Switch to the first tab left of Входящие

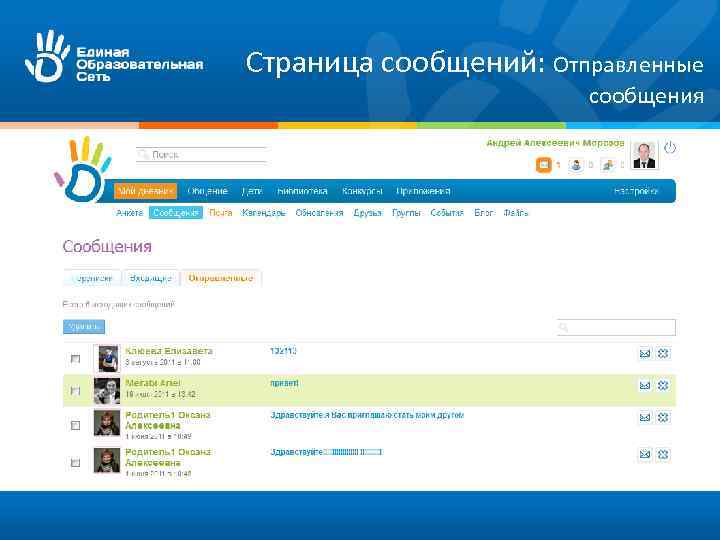pos(92,278)
